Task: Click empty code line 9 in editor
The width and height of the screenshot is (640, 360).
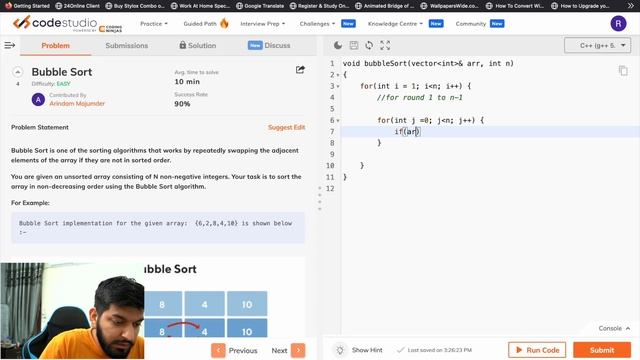Action: 490,154
